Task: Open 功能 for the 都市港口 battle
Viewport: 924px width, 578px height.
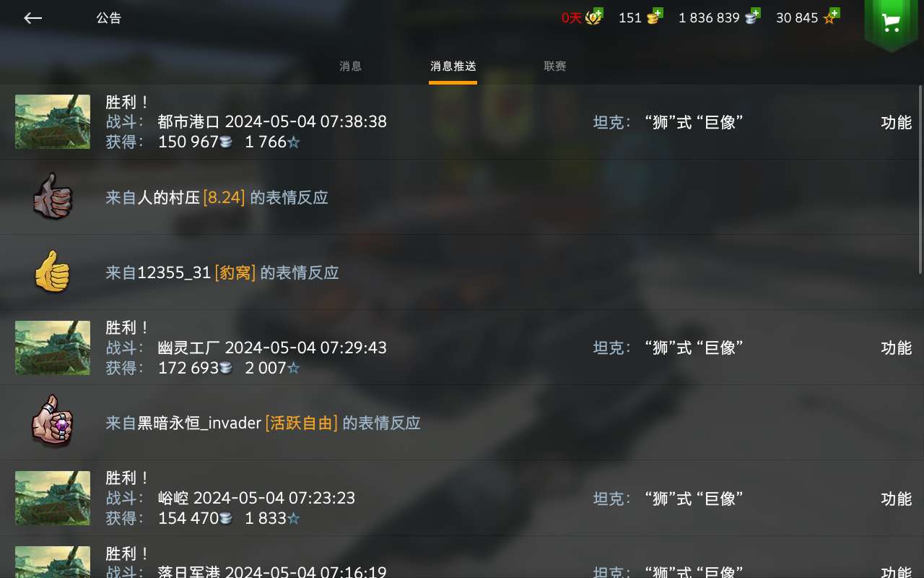Action: pos(896,122)
